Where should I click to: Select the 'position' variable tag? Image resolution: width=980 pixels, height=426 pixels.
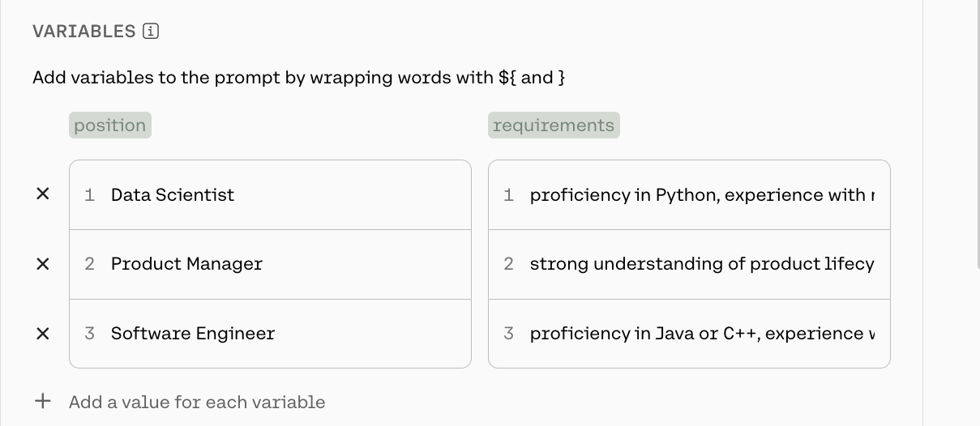pos(110,126)
